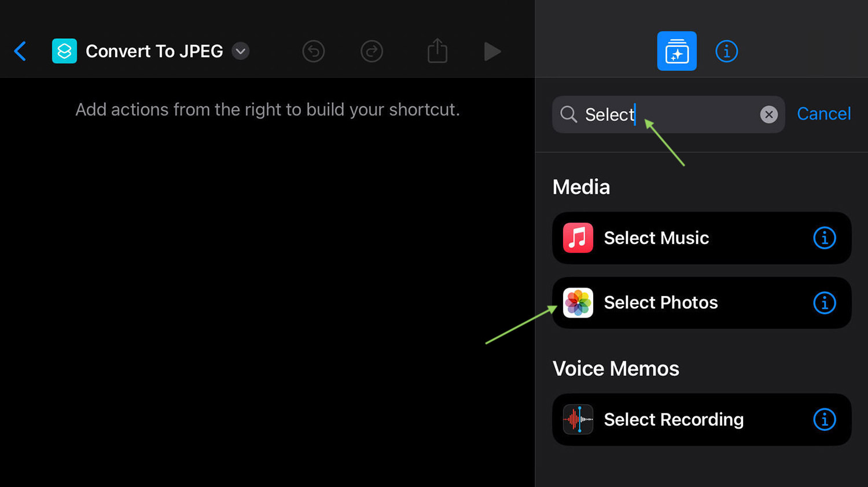Show info for Select Photos

pyautogui.click(x=825, y=302)
